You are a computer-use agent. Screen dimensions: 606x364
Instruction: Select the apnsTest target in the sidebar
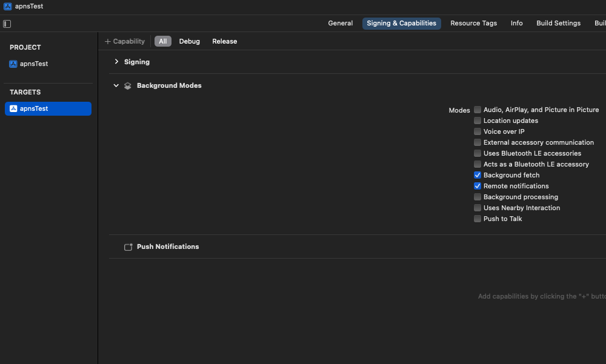pos(48,108)
